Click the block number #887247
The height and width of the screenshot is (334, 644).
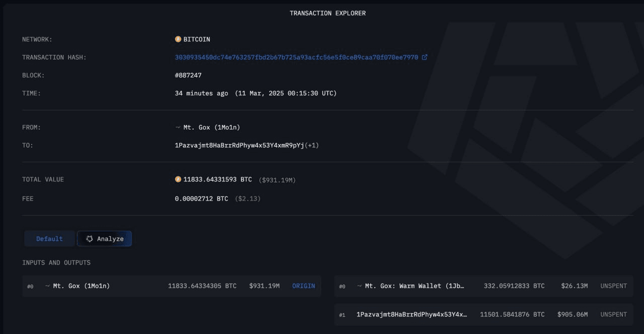tap(188, 76)
